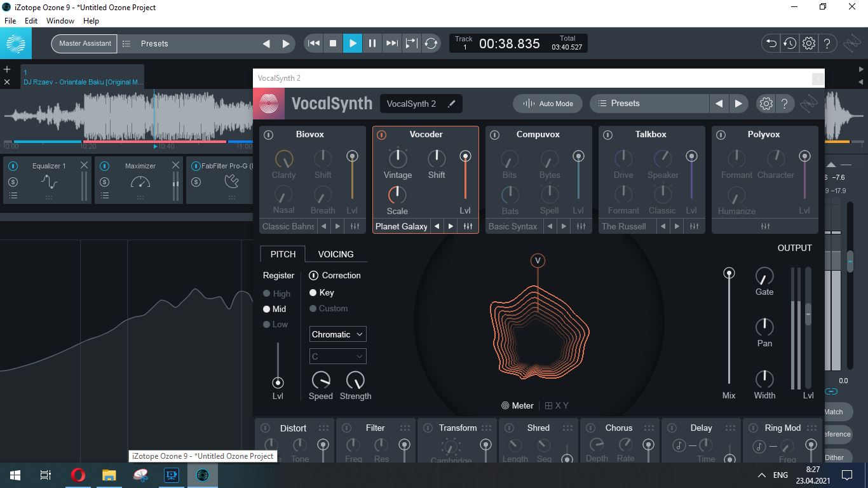Remove the Equalizer 1 module
The image size is (868, 488).
click(84, 165)
